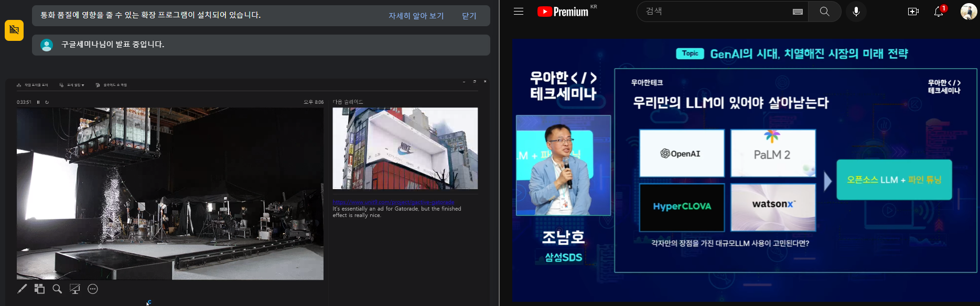Open the on-screen keyboard icon in the search box
Viewport: 980px width, 306px height.
798,12
